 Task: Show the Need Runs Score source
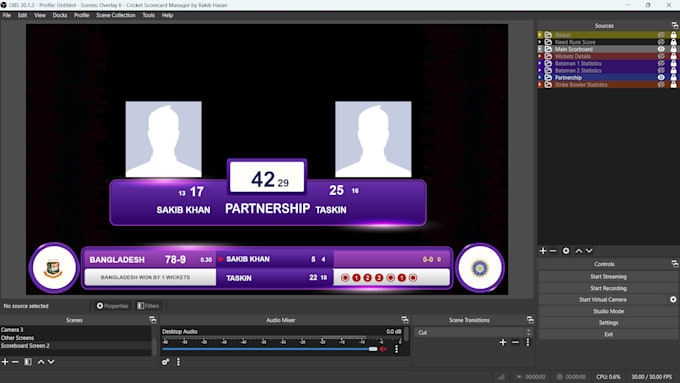pos(661,42)
